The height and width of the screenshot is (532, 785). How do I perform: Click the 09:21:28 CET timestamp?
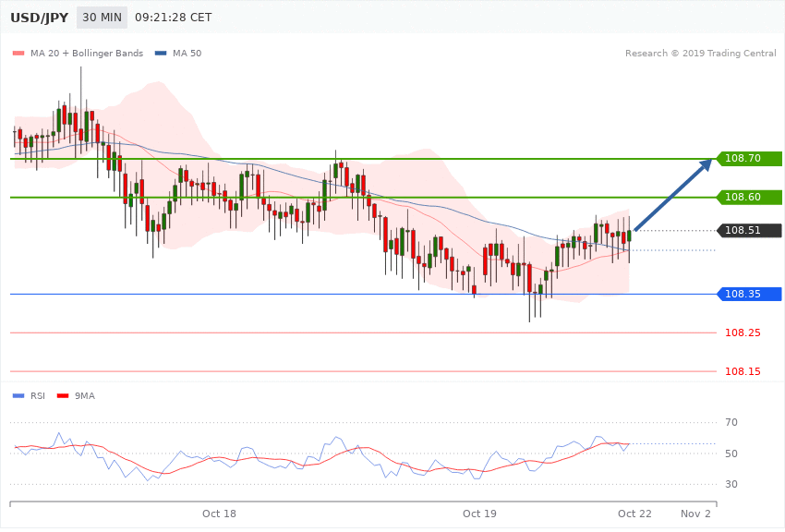[x=174, y=18]
